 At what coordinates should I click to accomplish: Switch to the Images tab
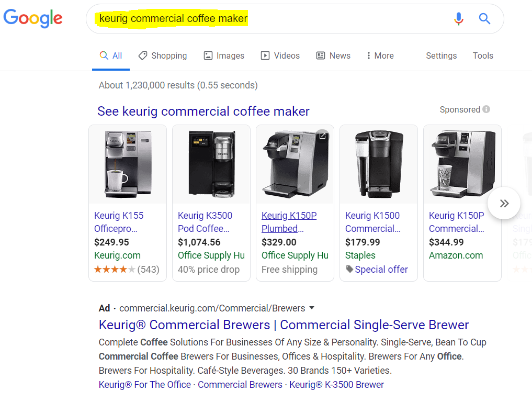click(224, 55)
